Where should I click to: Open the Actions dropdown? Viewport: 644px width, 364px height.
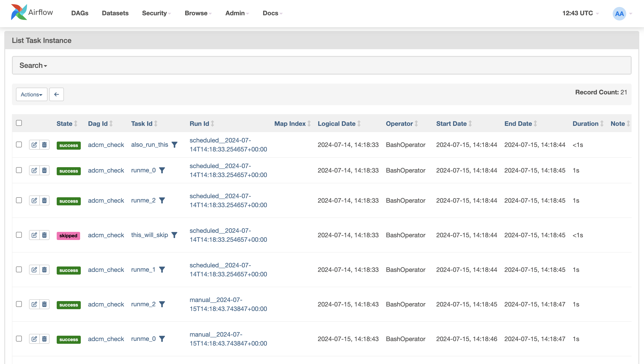coord(31,94)
